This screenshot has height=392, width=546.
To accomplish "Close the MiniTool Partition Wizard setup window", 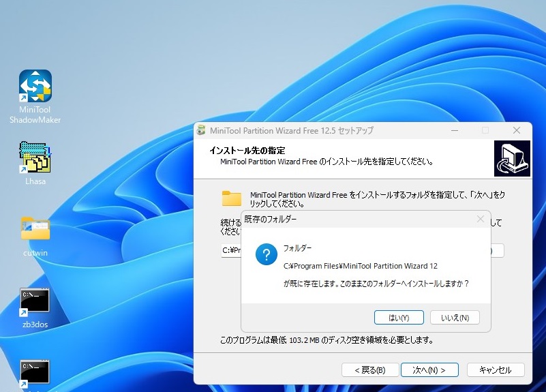I will coord(517,130).
